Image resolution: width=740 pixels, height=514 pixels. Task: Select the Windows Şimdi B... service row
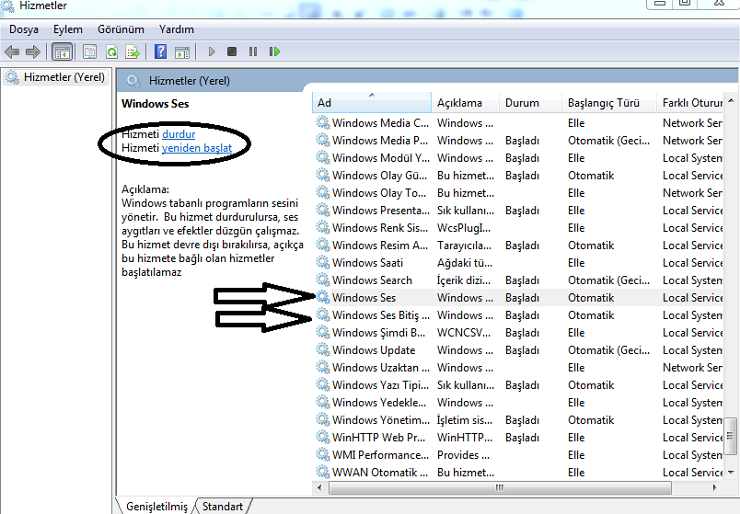click(518, 332)
